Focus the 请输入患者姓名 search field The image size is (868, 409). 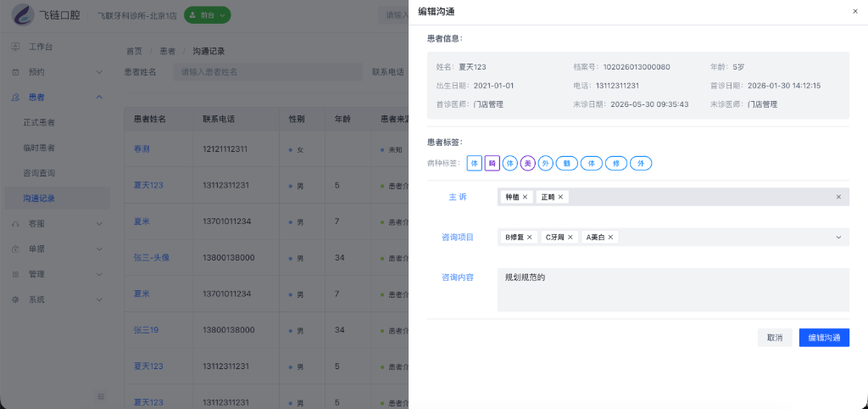(x=268, y=72)
